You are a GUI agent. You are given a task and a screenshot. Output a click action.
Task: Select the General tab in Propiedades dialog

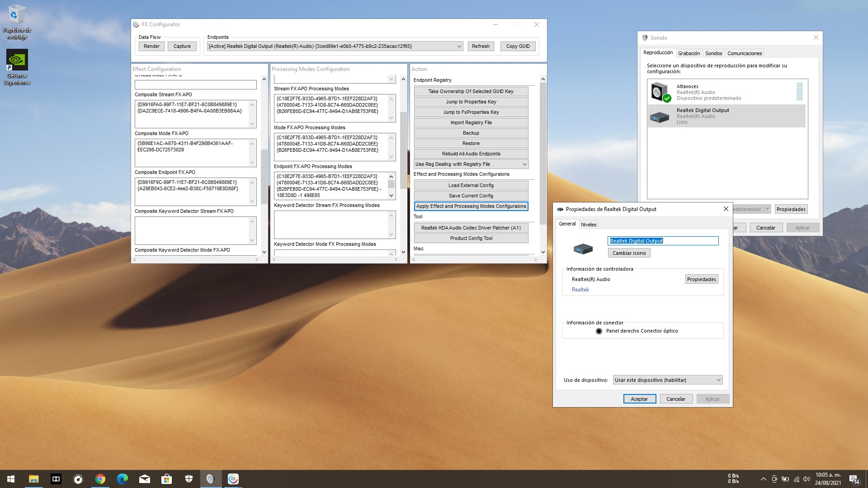click(567, 224)
